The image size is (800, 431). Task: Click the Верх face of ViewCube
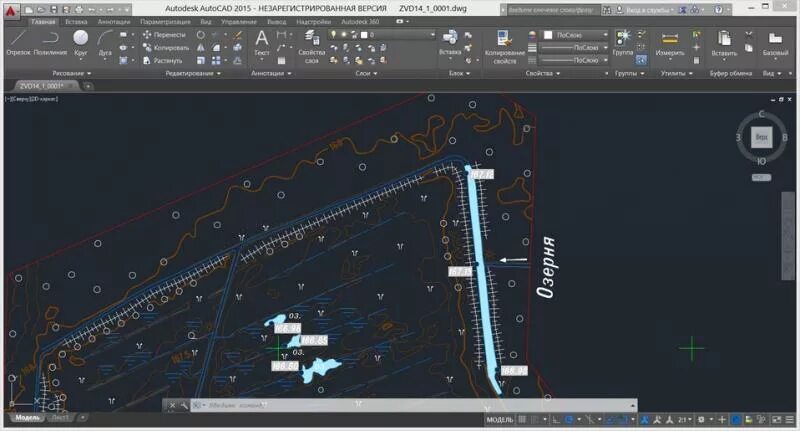(761, 137)
